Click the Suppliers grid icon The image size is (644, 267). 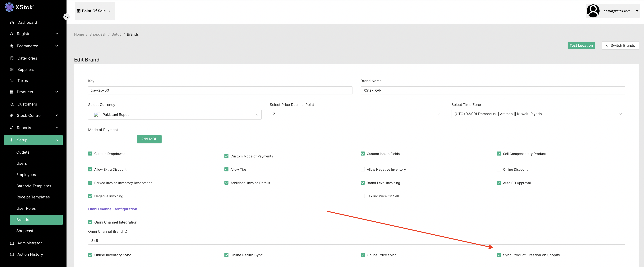coord(12,70)
